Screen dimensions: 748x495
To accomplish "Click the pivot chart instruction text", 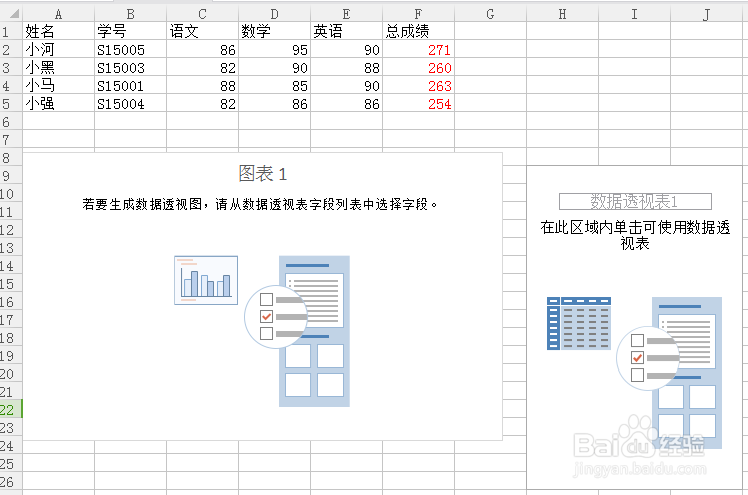I will point(260,204).
